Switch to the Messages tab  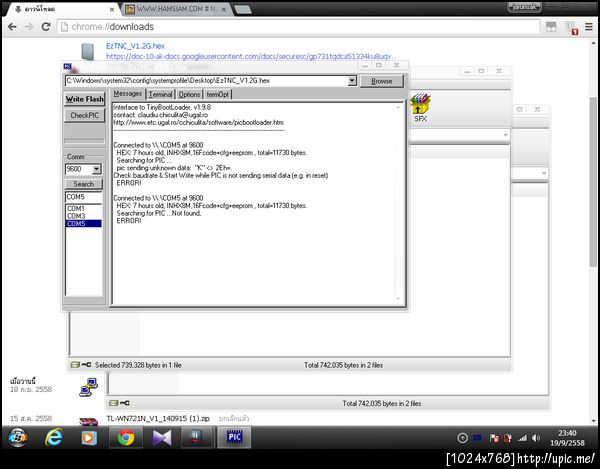click(128, 94)
